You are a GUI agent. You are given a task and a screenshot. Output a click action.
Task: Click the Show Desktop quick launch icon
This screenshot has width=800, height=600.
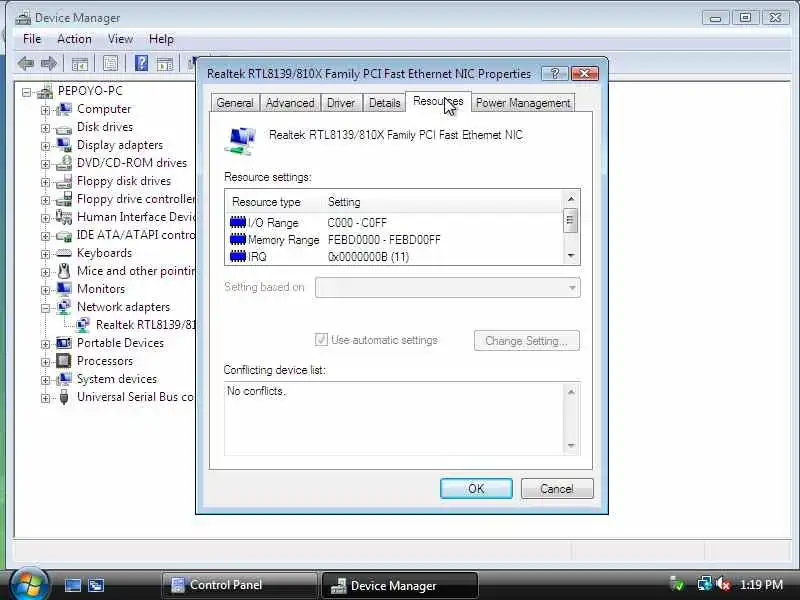coord(72,585)
